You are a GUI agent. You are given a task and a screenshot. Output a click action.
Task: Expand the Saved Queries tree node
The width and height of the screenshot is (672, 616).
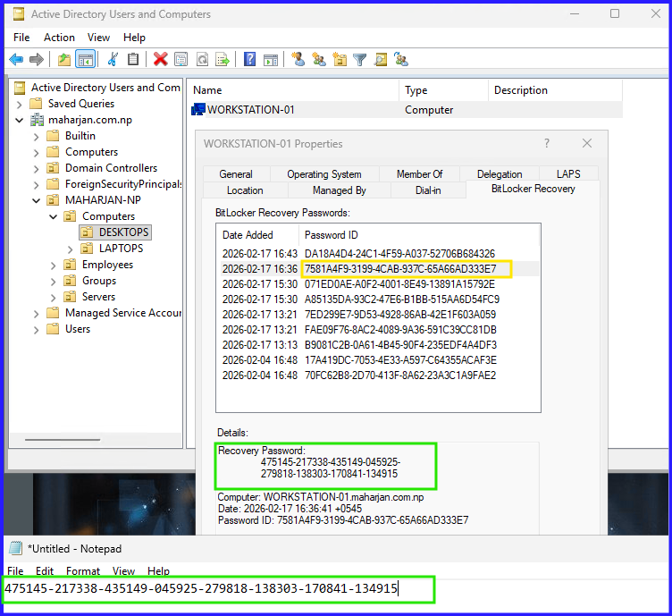(20, 104)
